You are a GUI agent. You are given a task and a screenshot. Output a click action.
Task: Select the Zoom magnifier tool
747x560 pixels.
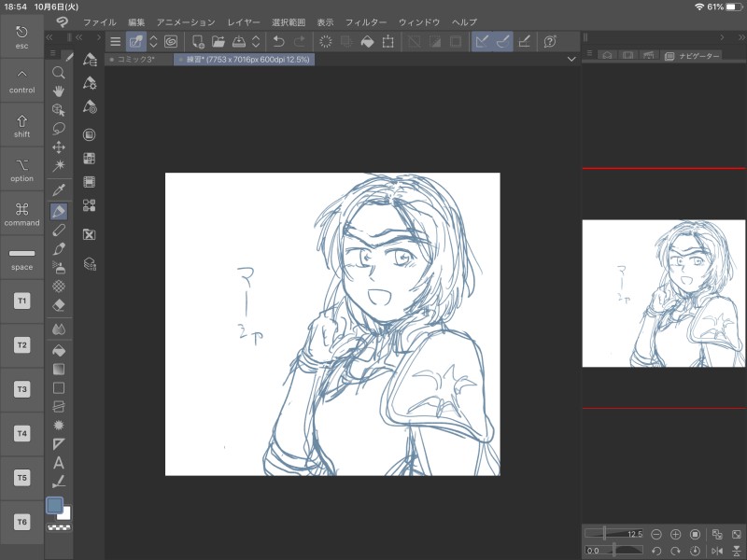click(59, 73)
